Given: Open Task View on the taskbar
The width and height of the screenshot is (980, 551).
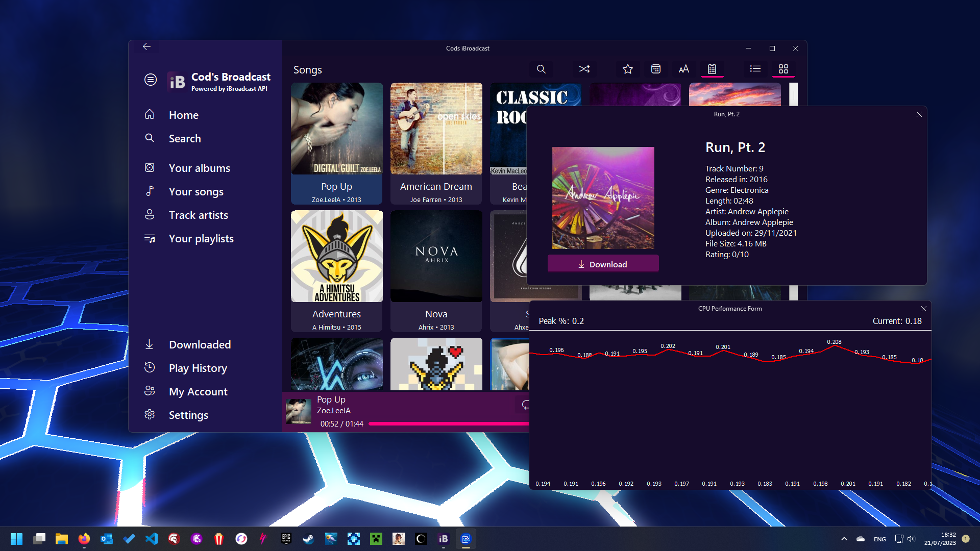Looking at the screenshot, I should coord(39,539).
